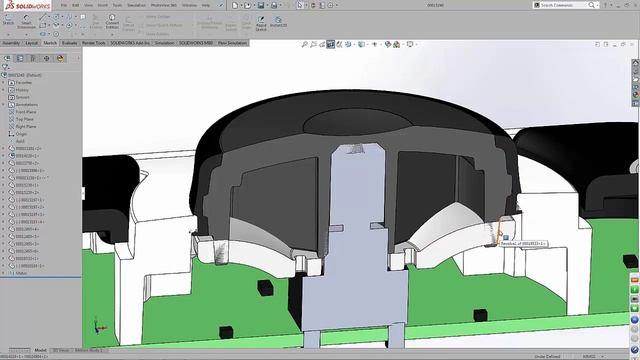Click the Previous View icon

pyautogui.click(x=322, y=44)
